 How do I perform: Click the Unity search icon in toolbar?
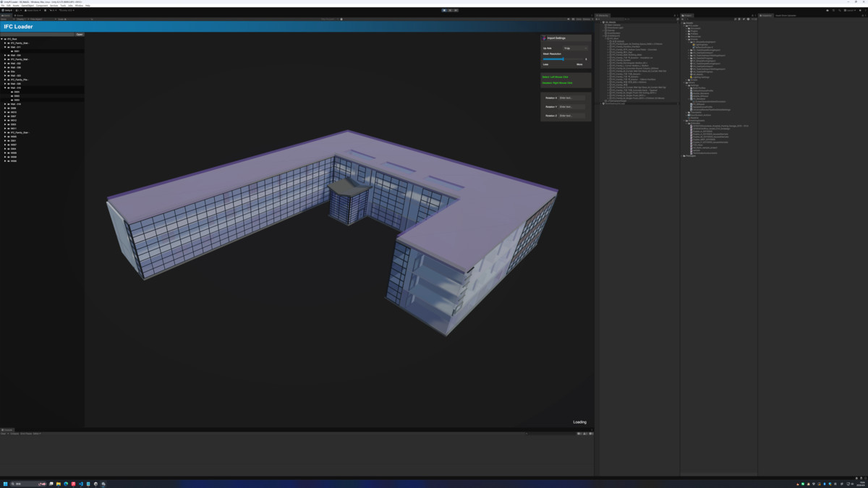840,10
